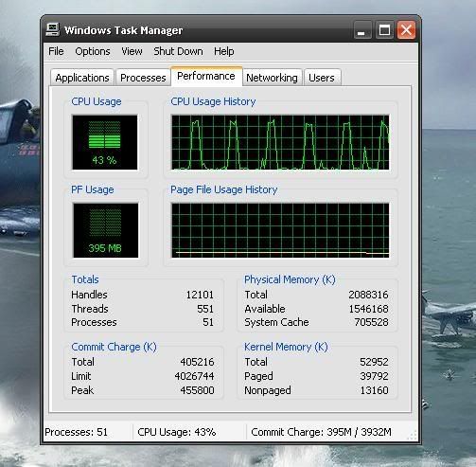Click the 'Processes: 51' status bar entry
Viewport: 476px width, 467px height.
pos(76,432)
